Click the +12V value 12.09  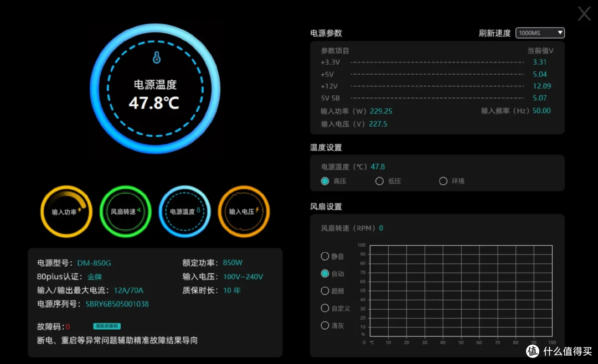click(542, 86)
